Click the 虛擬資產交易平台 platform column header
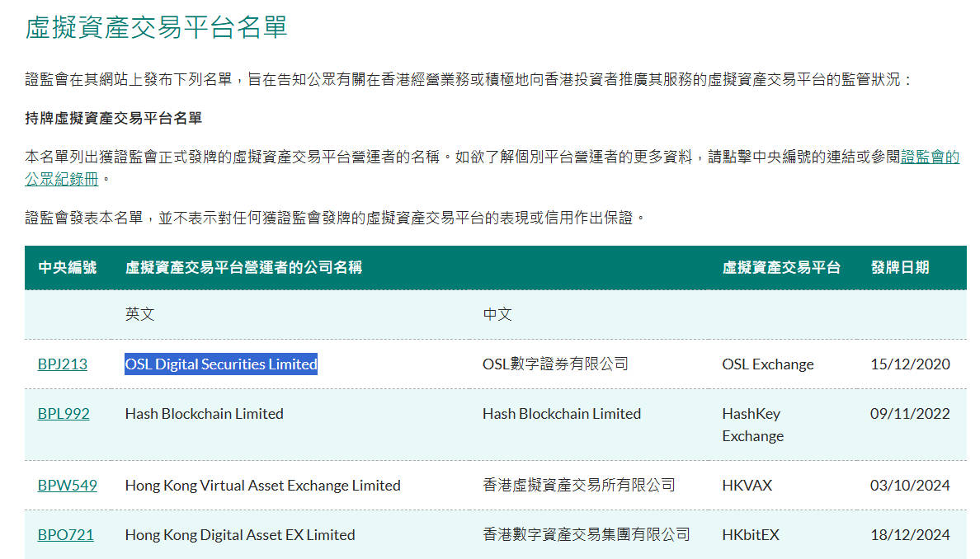The image size is (980, 559). (780, 267)
